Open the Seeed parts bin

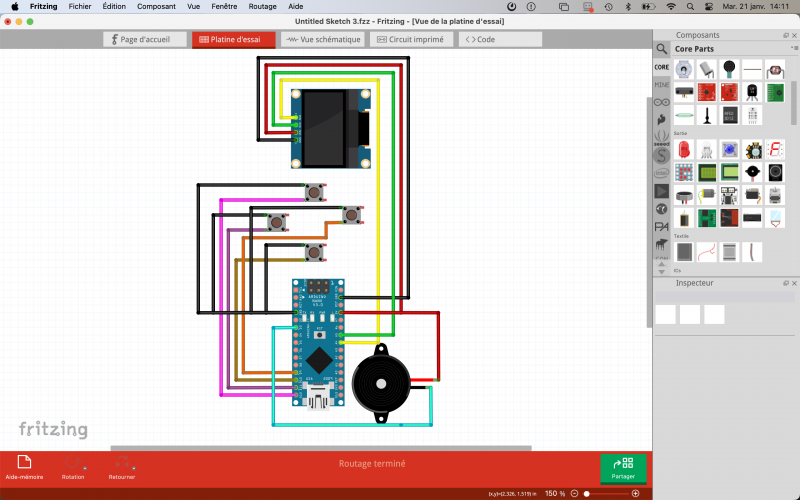pyautogui.click(x=662, y=137)
